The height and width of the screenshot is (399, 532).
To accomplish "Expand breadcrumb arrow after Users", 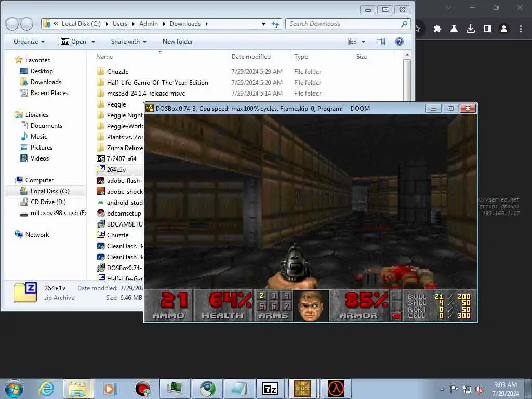I will pos(133,24).
